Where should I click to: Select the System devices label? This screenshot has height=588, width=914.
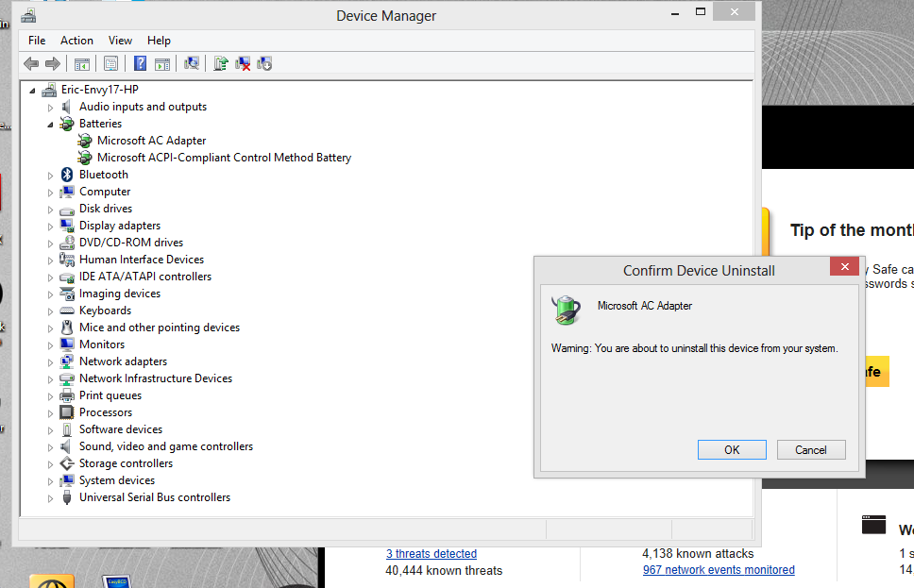(117, 480)
